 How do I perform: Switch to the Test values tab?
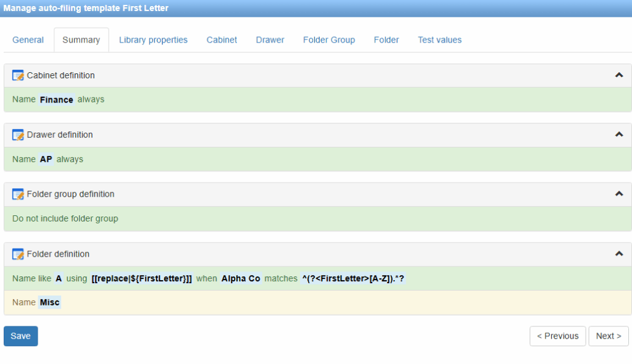click(x=439, y=40)
